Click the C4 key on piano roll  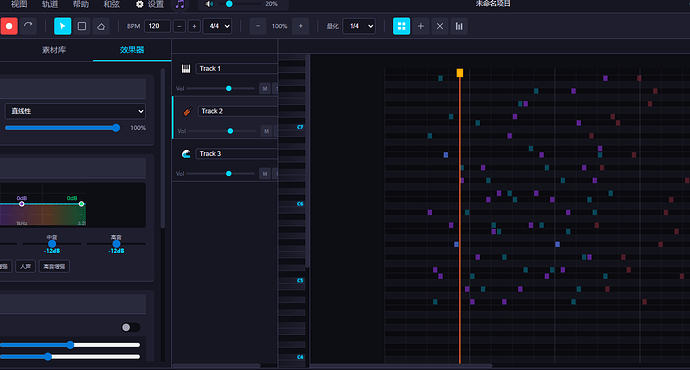[x=292, y=357]
